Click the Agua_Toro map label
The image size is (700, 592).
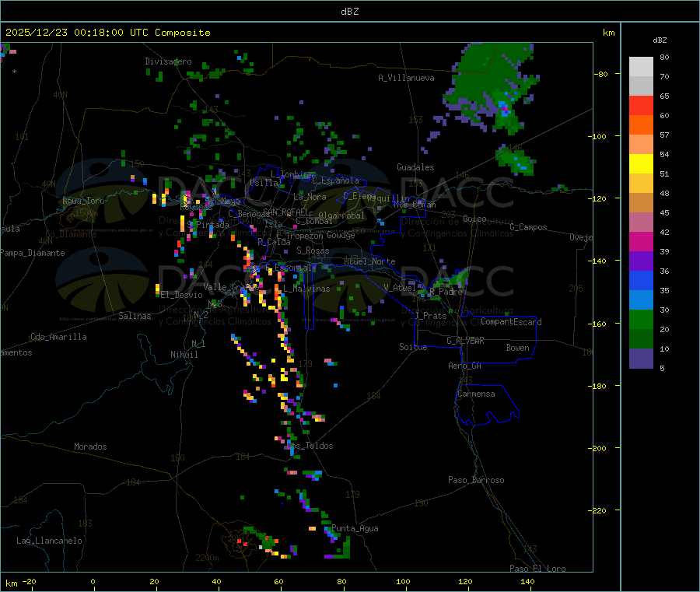click(83, 201)
